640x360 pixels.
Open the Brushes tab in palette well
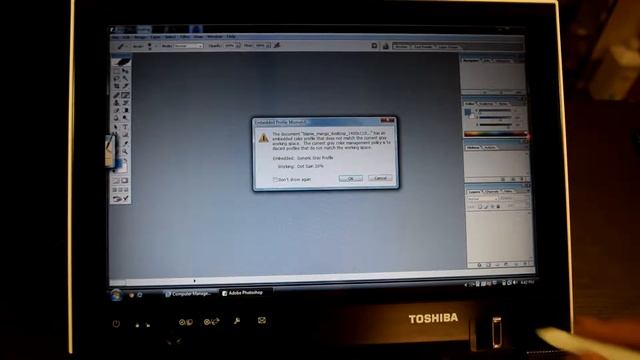402,47
